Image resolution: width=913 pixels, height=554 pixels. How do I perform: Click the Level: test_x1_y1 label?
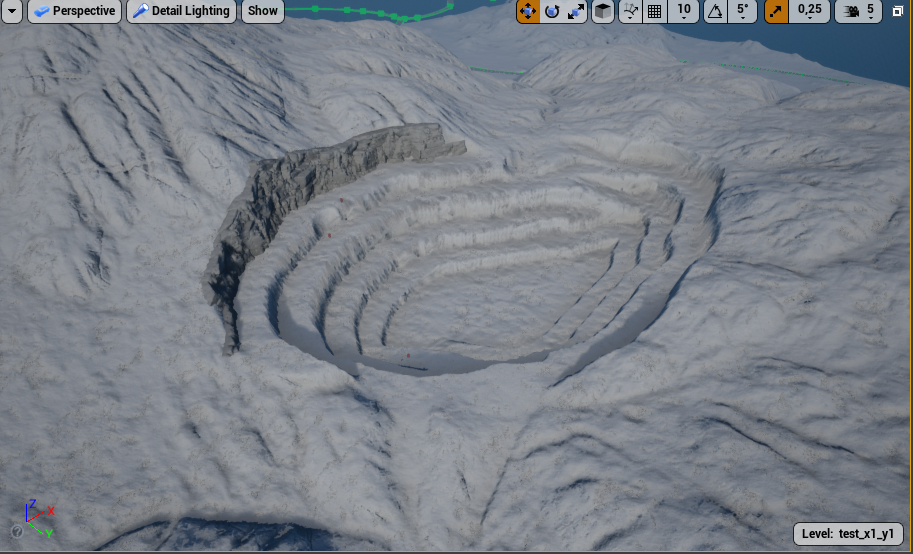click(x=848, y=533)
